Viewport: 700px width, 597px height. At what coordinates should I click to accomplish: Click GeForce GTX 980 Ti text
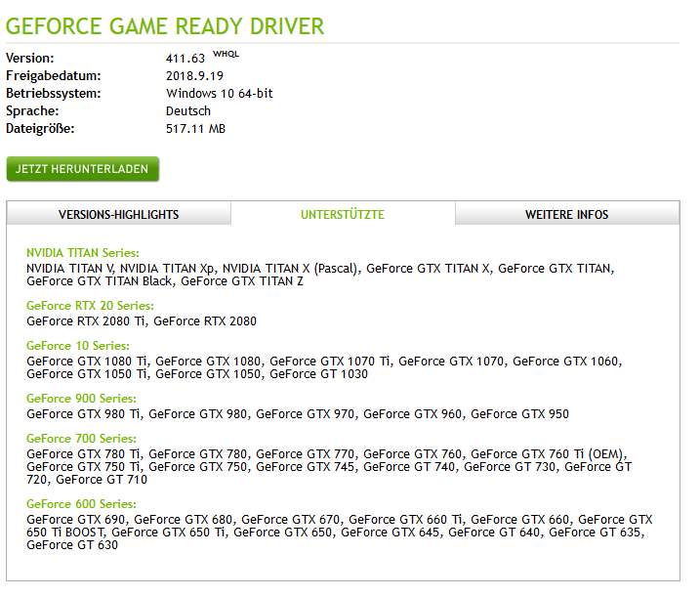pos(83,414)
